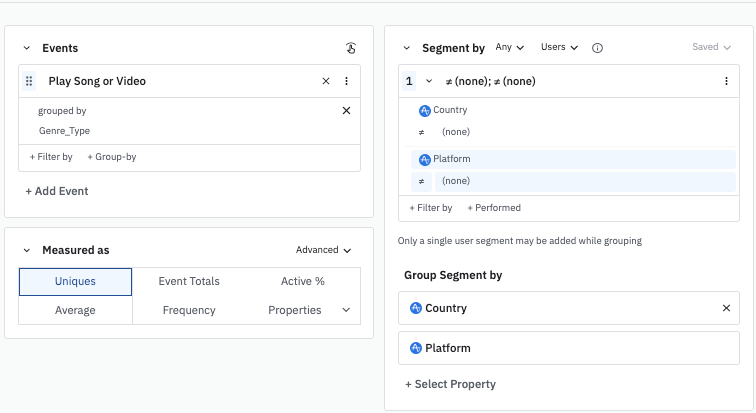
Task: Remove the Country group segment
Action: (x=726, y=308)
